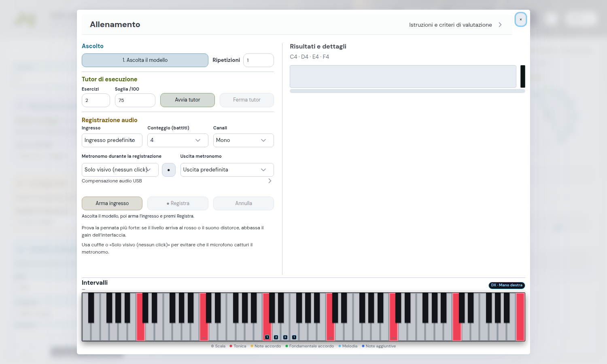Click the Note aggiuntive legend entry
Image resolution: width=607 pixels, height=364 pixels.
click(x=379, y=346)
